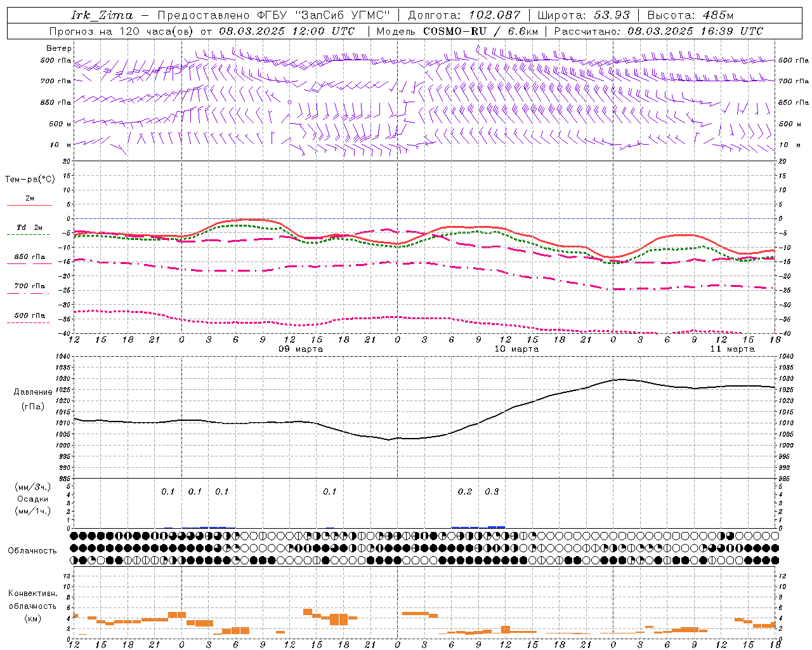Click the left 700 гПа wind level label
Image resolution: width=812 pixels, height=650 pixels.
pos(56,81)
